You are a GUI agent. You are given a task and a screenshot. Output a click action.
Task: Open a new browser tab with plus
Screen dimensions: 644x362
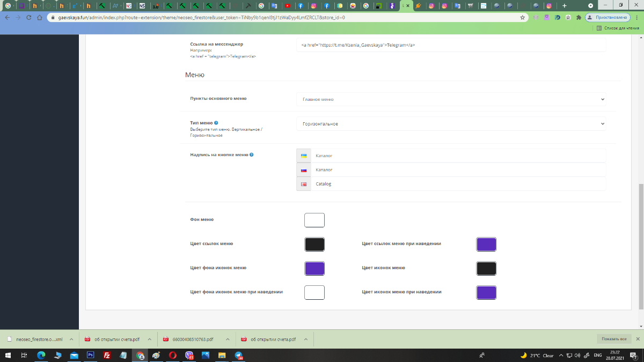[x=565, y=5]
